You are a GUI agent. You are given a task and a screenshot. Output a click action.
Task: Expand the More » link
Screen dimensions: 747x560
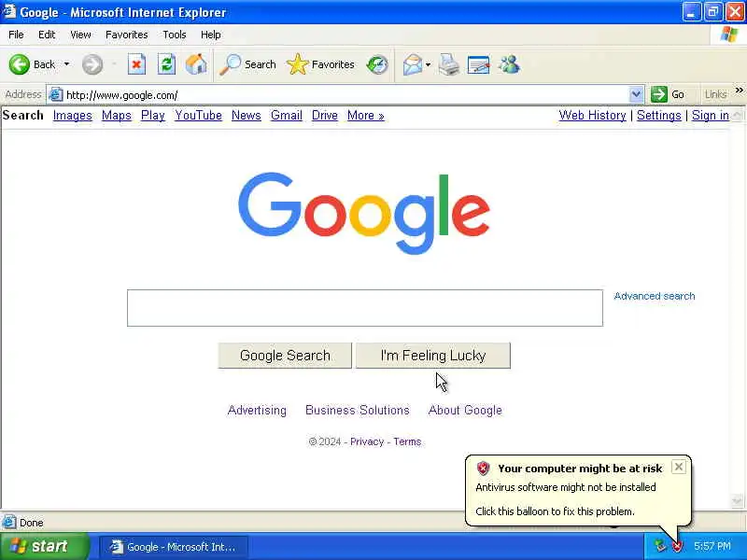(x=365, y=115)
